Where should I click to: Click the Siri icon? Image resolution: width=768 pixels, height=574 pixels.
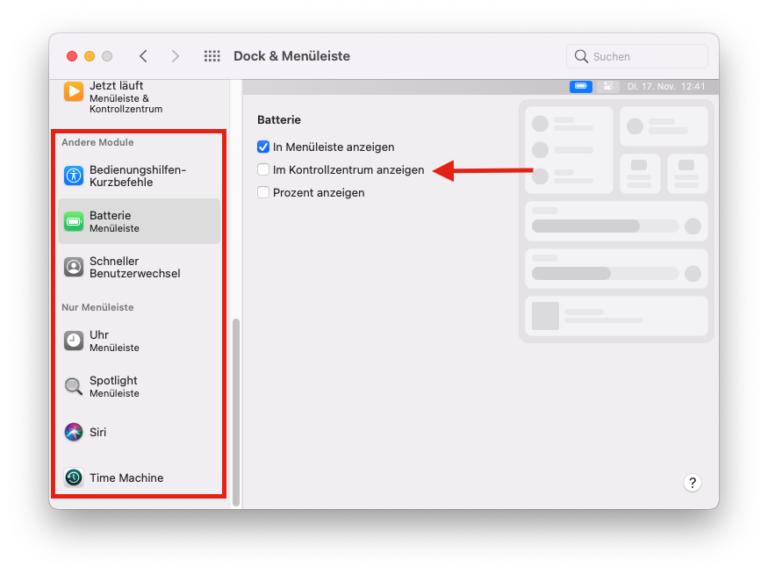coord(73,432)
